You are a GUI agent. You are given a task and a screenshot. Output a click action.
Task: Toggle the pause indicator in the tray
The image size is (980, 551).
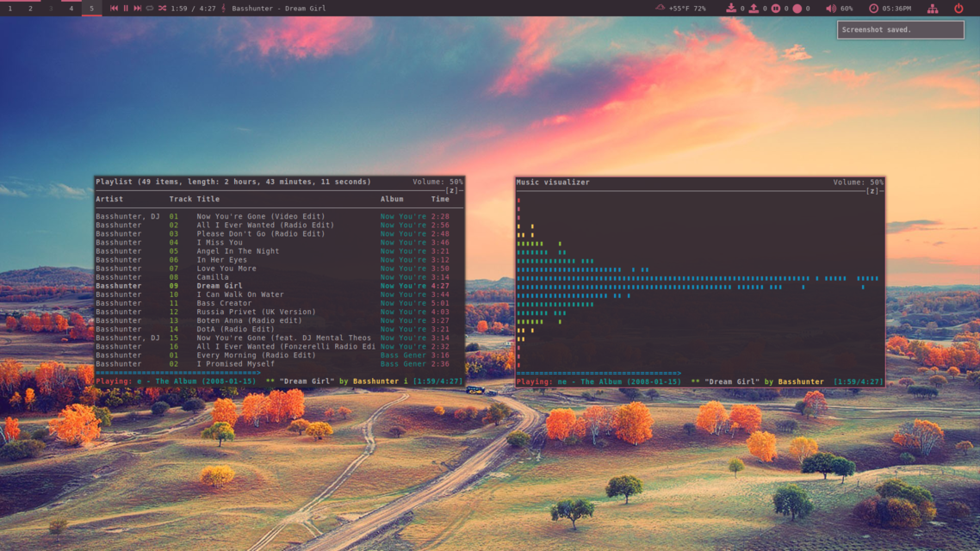click(x=775, y=8)
